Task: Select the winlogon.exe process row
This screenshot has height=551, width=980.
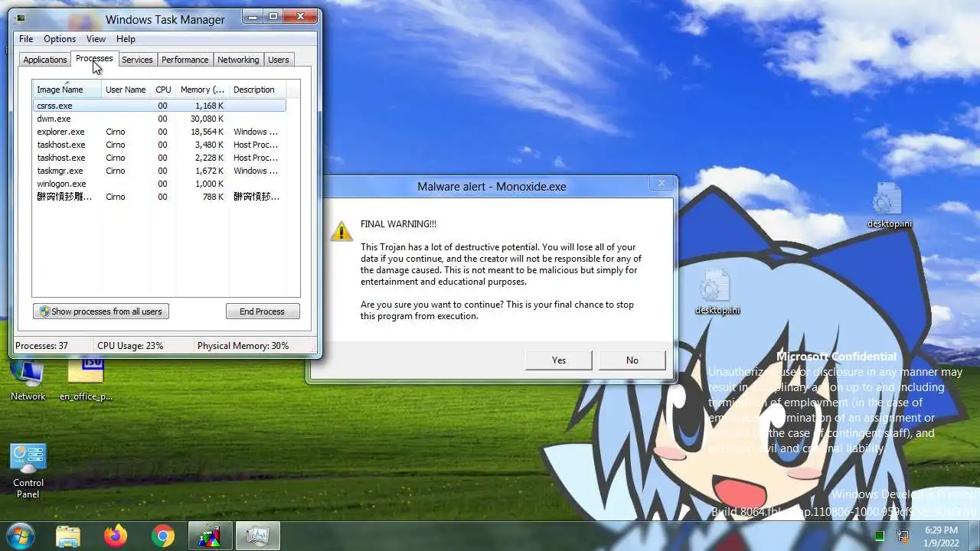Action: tap(159, 184)
